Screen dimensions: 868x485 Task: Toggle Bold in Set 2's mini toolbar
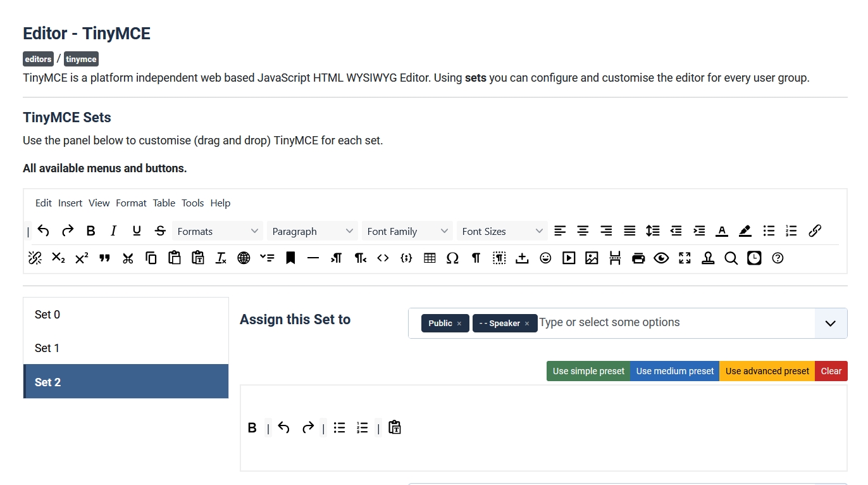click(x=252, y=427)
